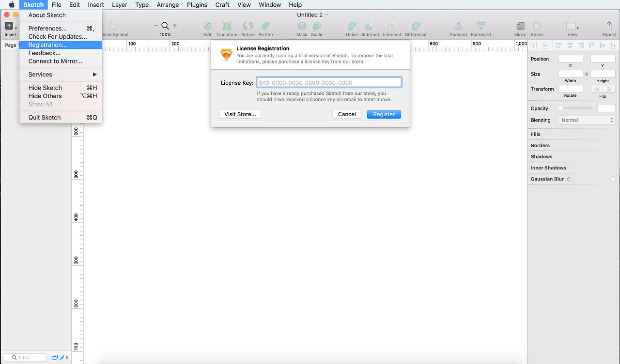620x364 pixels.
Task: Align right edges icon in inspector
Action: click(580, 45)
